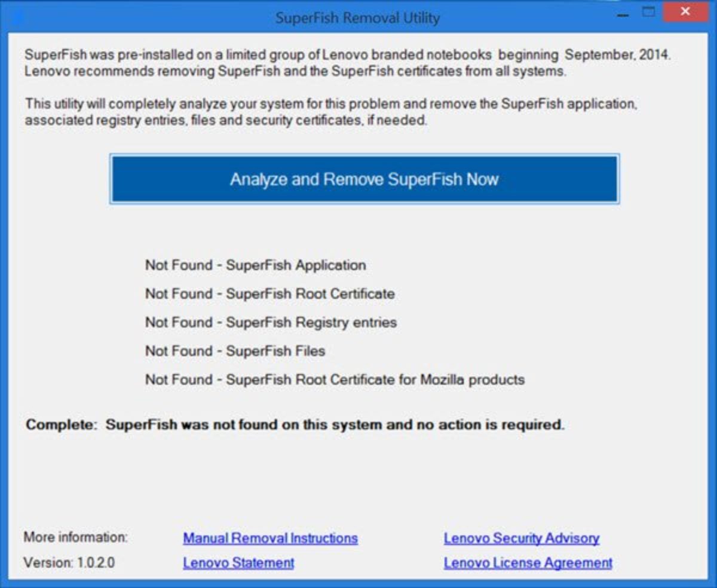This screenshot has width=717, height=588.
Task: Click the SuperFish Root Certificate result line
Action: (269, 294)
